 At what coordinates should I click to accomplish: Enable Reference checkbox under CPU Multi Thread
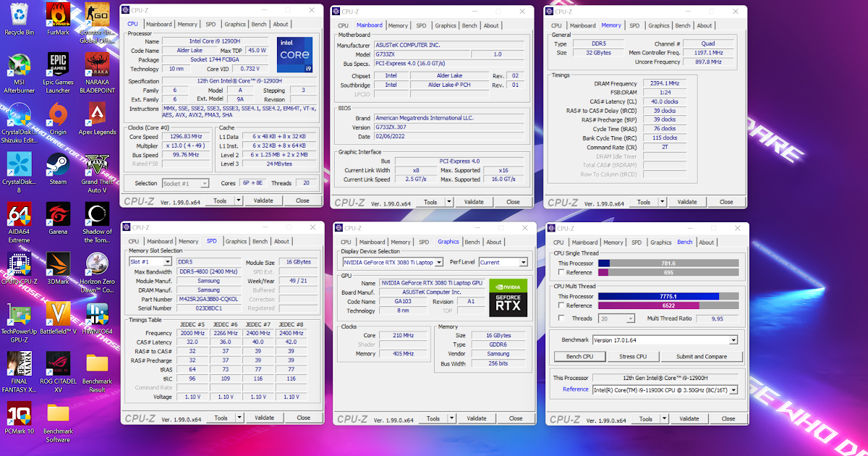click(x=561, y=305)
